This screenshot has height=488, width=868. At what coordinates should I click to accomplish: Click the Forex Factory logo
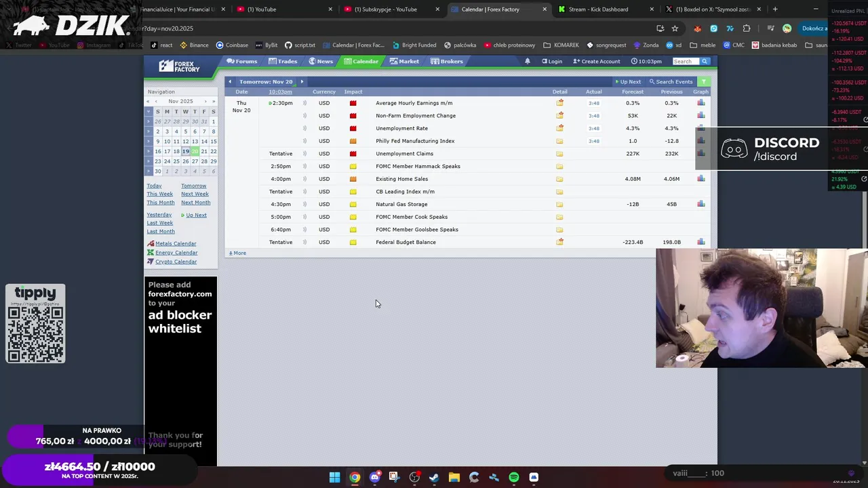tap(180, 66)
